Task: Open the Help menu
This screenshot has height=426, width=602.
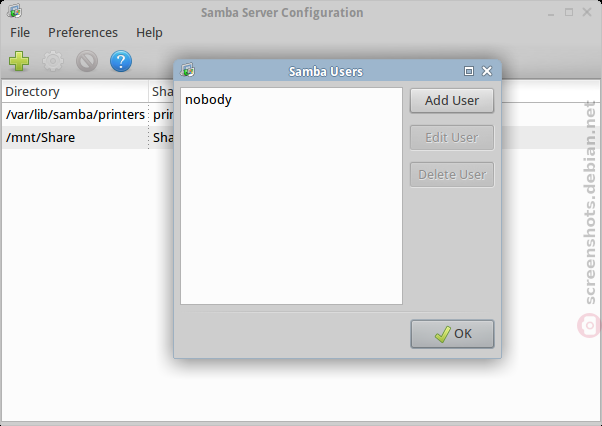Action: click(x=149, y=33)
